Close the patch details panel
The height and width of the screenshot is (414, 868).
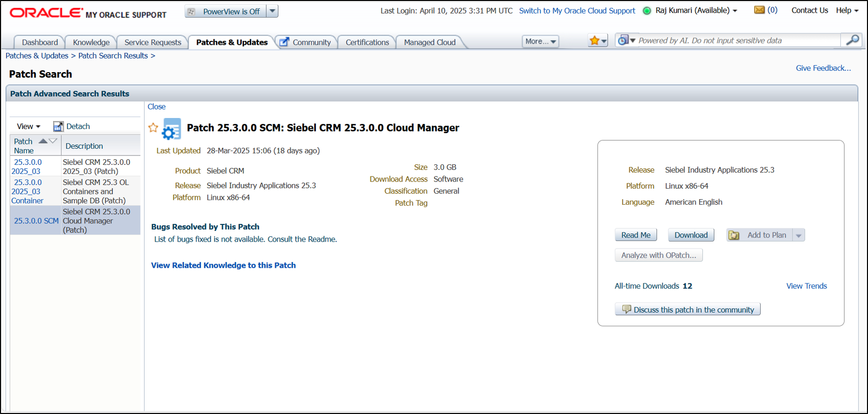pyautogui.click(x=156, y=106)
